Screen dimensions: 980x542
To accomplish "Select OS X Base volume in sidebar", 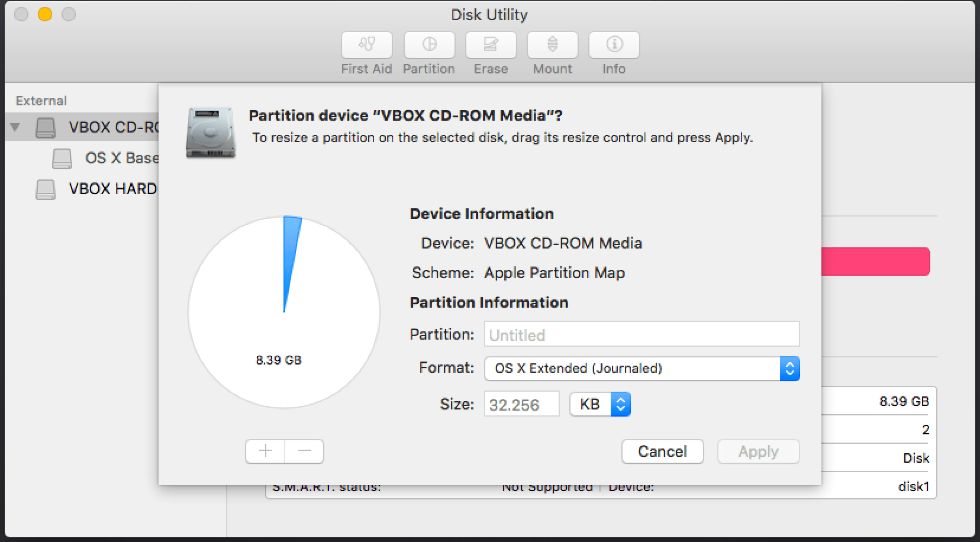I will click(105, 158).
